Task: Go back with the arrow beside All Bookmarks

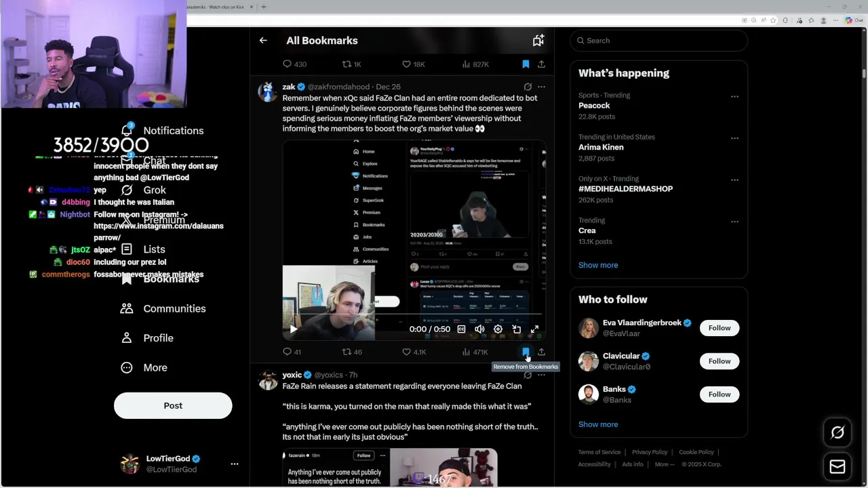Action: pyautogui.click(x=263, y=41)
